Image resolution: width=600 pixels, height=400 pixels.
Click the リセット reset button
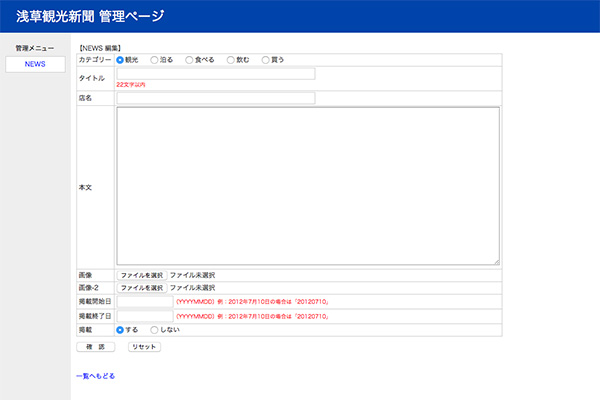tap(144, 347)
